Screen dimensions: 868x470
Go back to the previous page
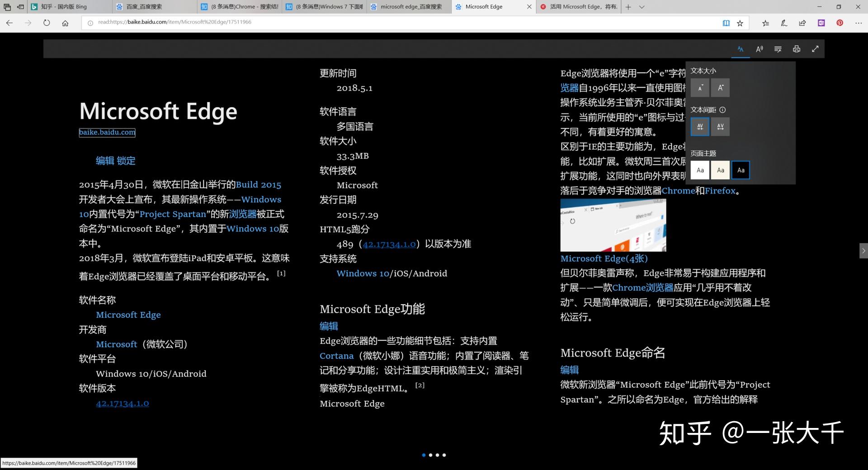coord(9,23)
